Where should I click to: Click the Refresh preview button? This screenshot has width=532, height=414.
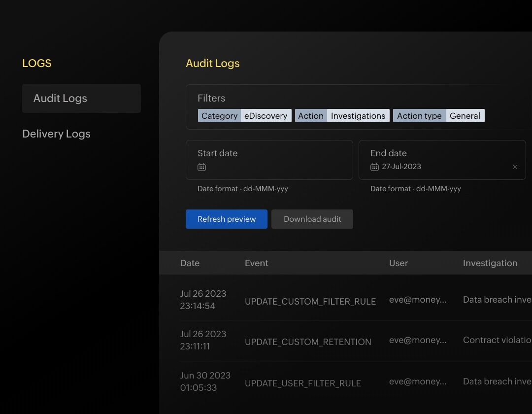coord(226,219)
